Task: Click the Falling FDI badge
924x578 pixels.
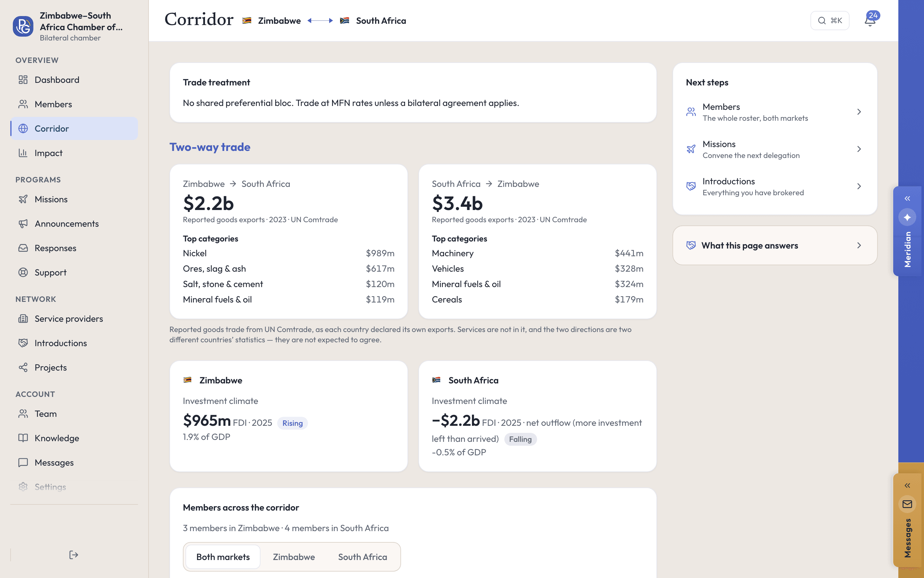Action: pos(520,439)
